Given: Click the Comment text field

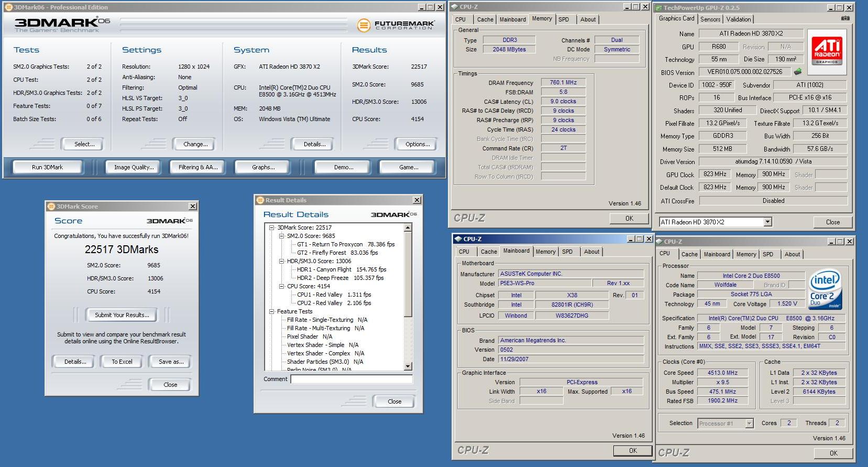Looking at the screenshot, I should pyautogui.click(x=351, y=379).
